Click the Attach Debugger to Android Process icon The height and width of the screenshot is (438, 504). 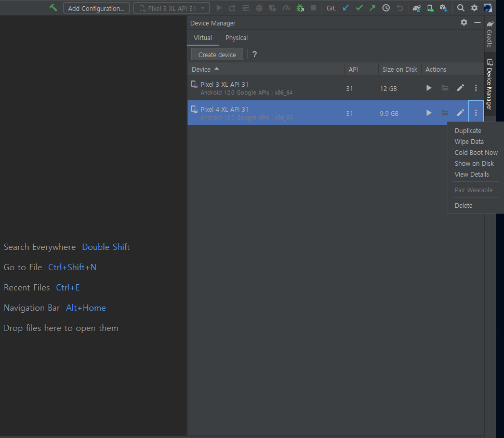pyautogui.click(x=300, y=8)
